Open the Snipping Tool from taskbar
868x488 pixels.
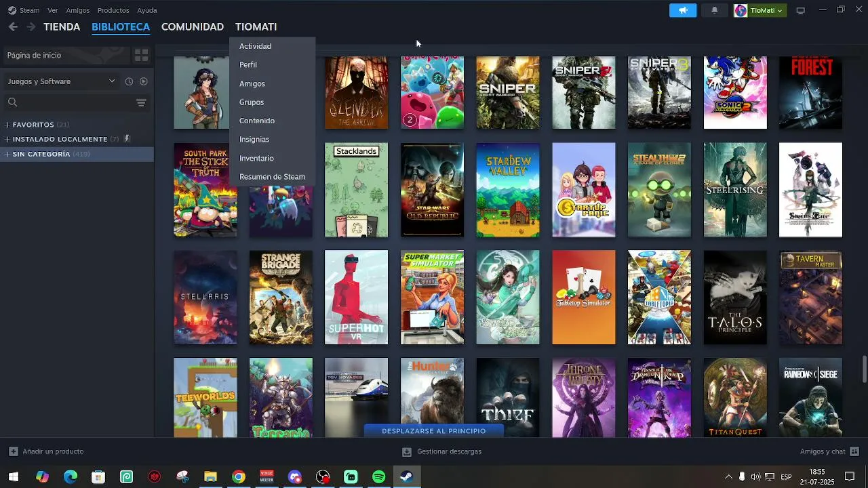tap(182, 477)
